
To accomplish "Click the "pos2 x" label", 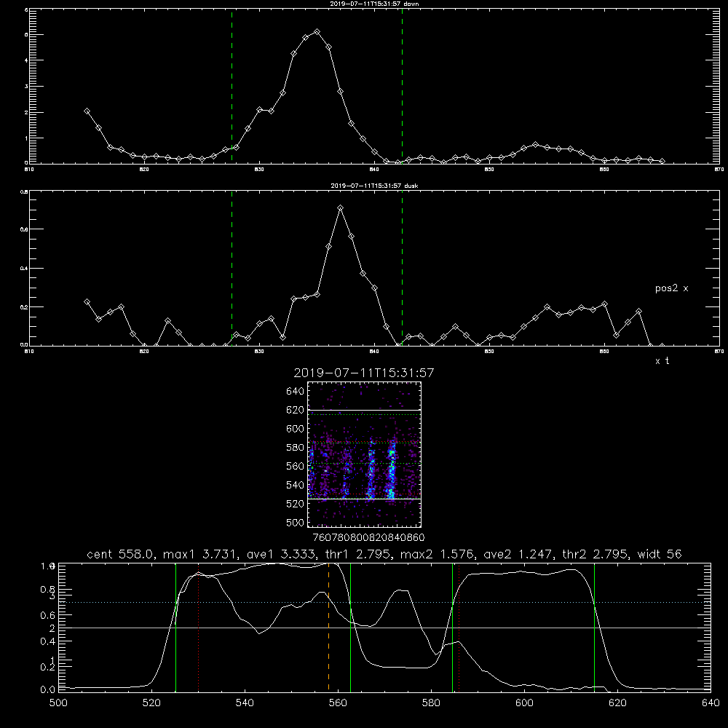I will pyautogui.click(x=671, y=288).
